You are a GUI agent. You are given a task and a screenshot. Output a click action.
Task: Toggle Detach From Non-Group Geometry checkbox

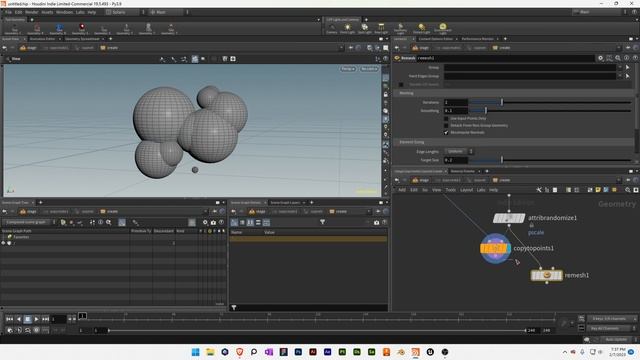pos(446,125)
